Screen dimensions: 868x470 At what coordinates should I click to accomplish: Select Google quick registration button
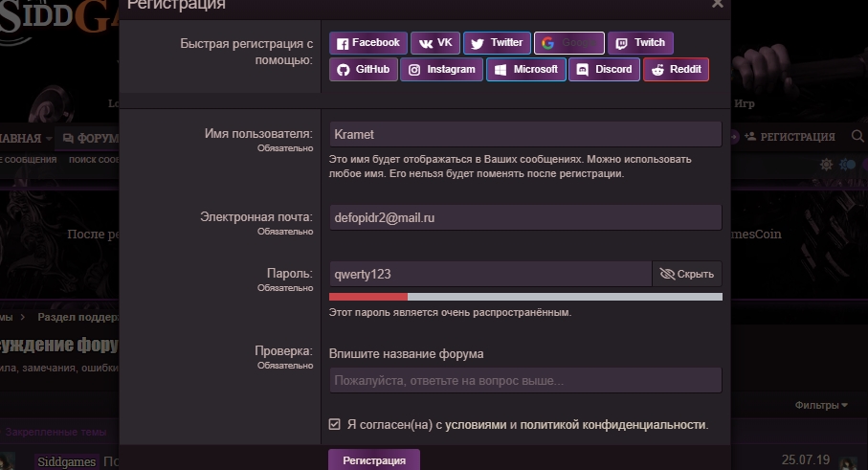[x=569, y=43]
